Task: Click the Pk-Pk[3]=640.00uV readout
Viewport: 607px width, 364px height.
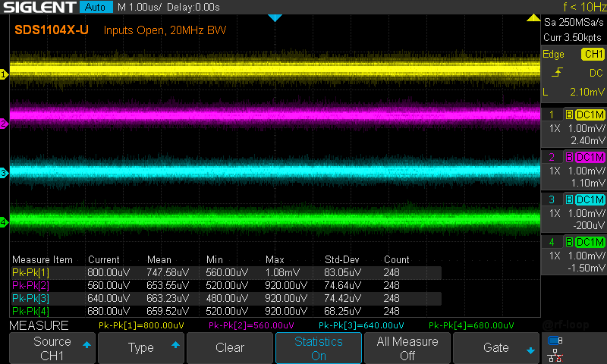Action: (x=361, y=325)
